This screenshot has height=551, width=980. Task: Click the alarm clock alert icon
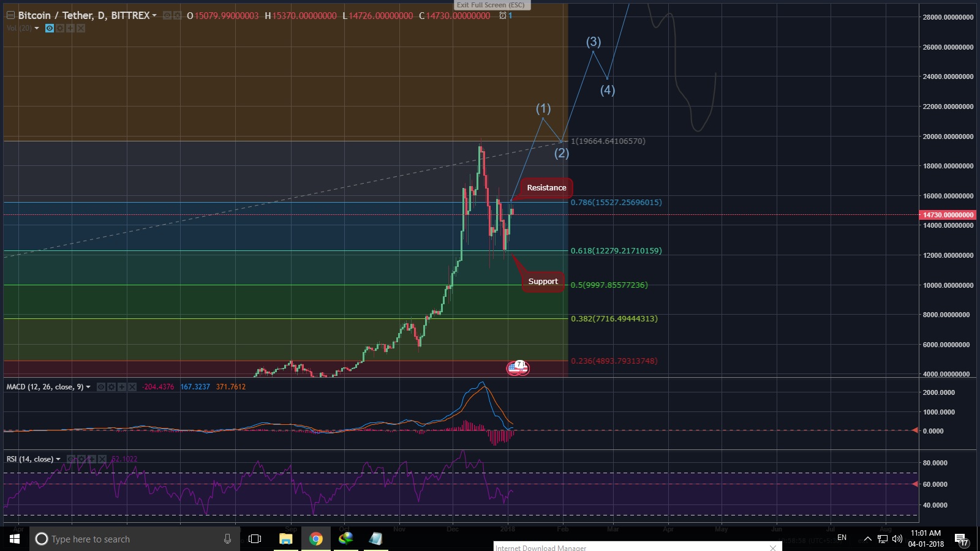click(x=503, y=16)
